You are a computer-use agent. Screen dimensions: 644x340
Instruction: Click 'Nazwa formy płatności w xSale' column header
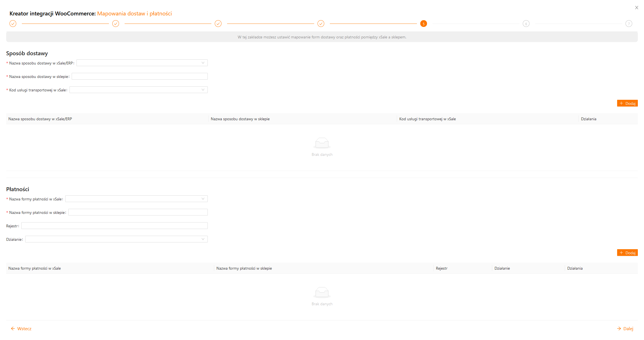point(35,268)
